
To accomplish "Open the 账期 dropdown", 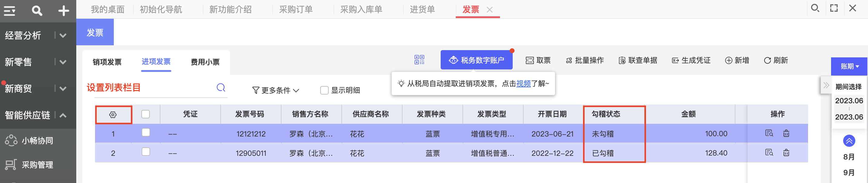I will [x=849, y=66].
